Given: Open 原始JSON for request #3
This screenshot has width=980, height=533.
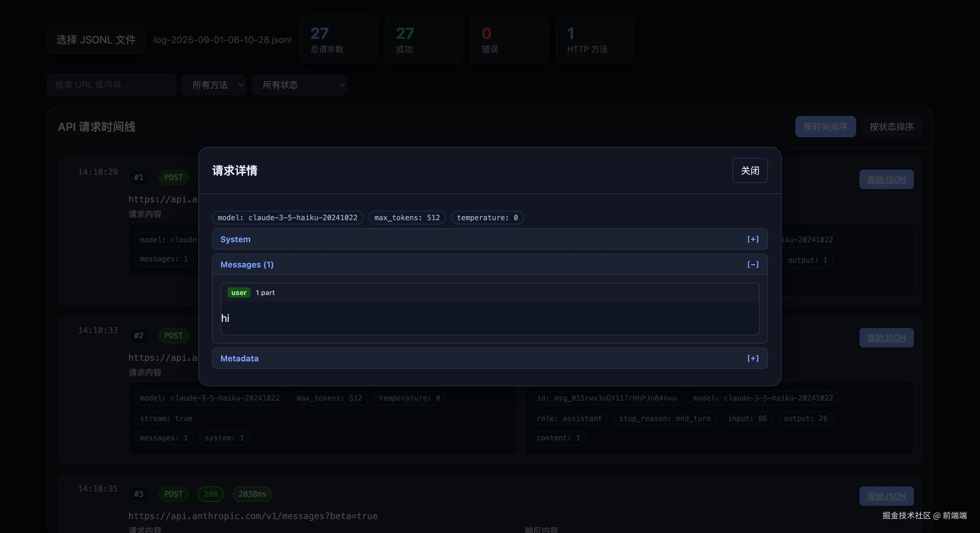Looking at the screenshot, I should coord(886,496).
